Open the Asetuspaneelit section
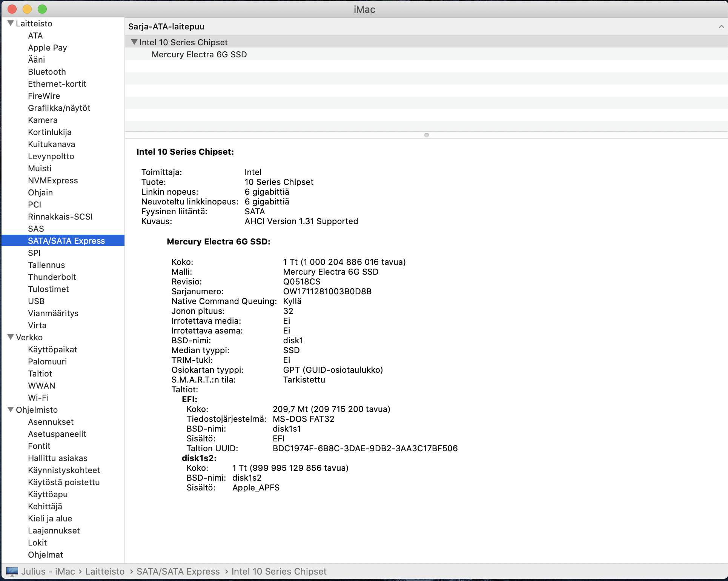The image size is (728, 581). 57,434
